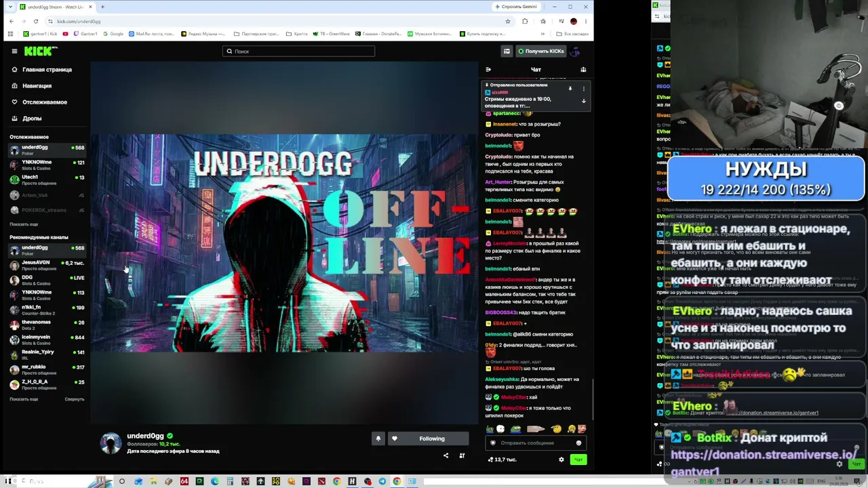Click the offline stream banner

click(x=285, y=243)
